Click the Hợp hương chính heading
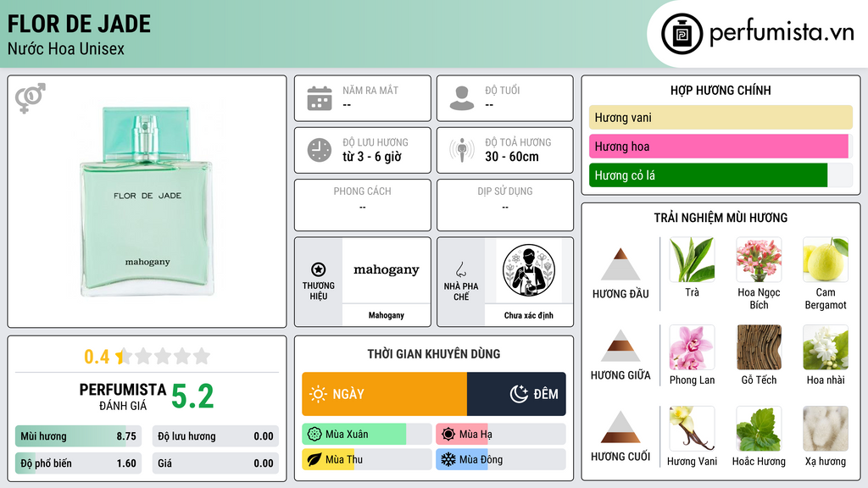The height and width of the screenshot is (488, 868). (721, 90)
